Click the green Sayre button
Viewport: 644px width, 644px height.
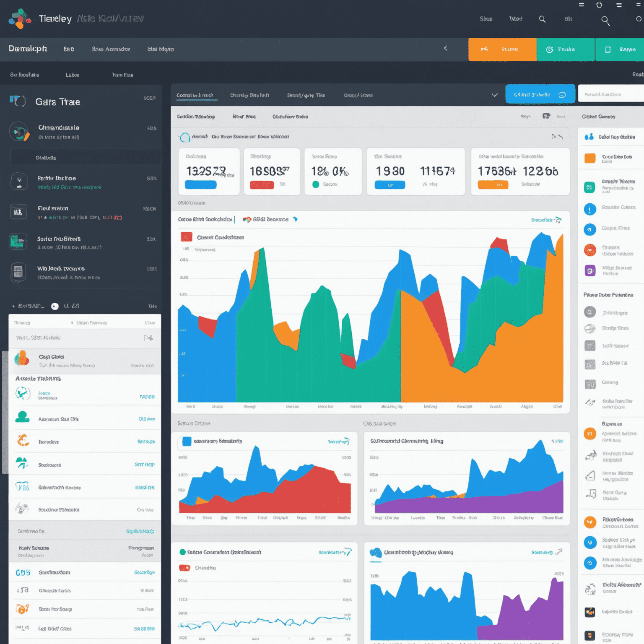(x=620, y=49)
